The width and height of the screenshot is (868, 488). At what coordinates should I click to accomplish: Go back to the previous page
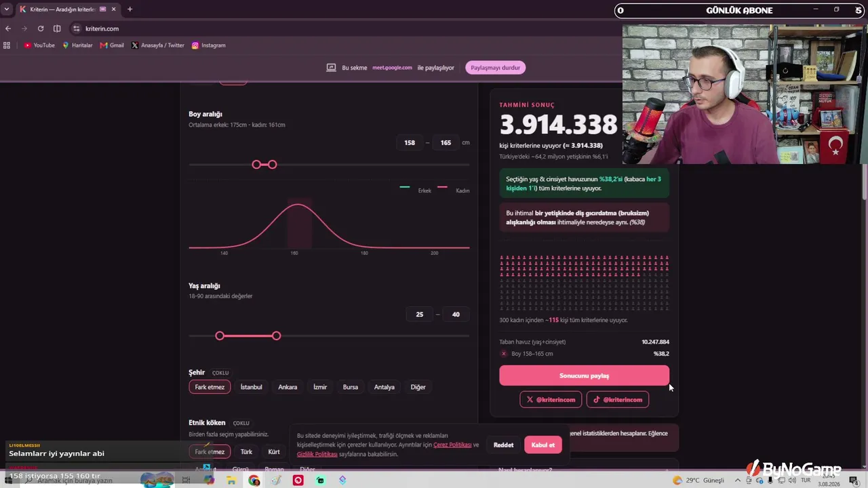pos(8,28)
